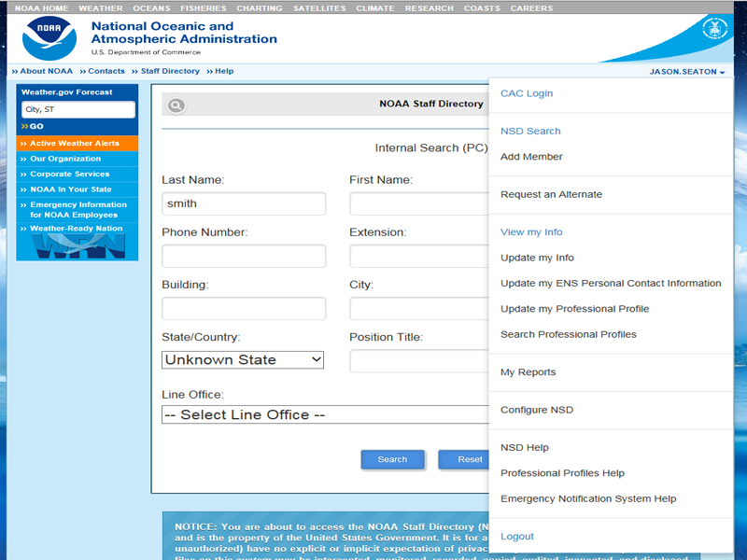747x560 pixels.
Task: Choose Add Member menu entry
Action: point(531,157)
